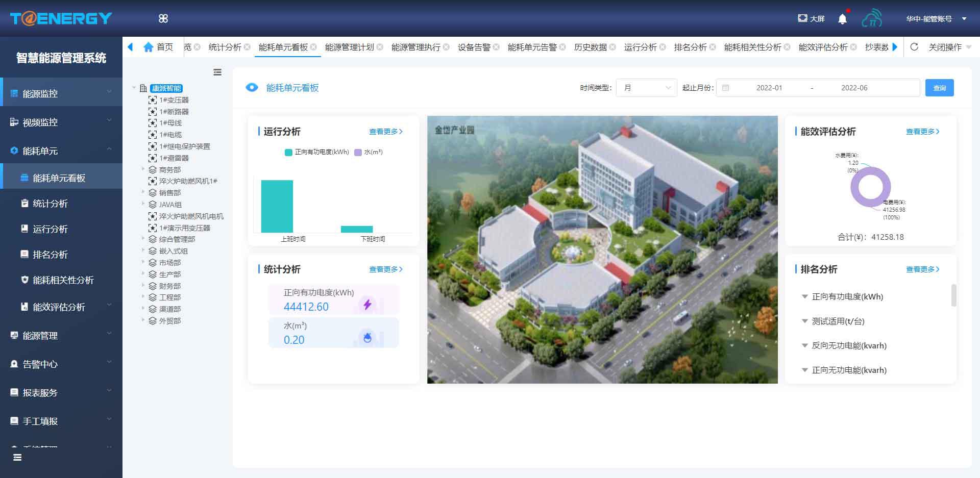Click the refresh icon in tab bar

(914, 47)
